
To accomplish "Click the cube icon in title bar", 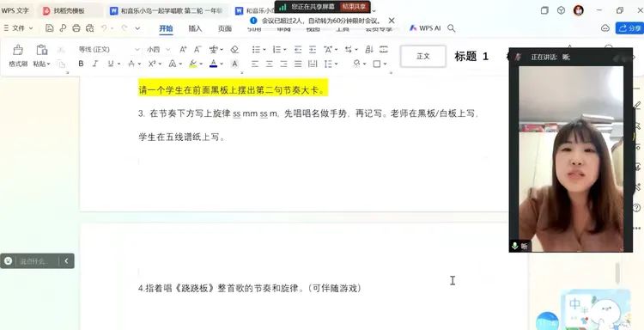I will [x=561, y=10].
